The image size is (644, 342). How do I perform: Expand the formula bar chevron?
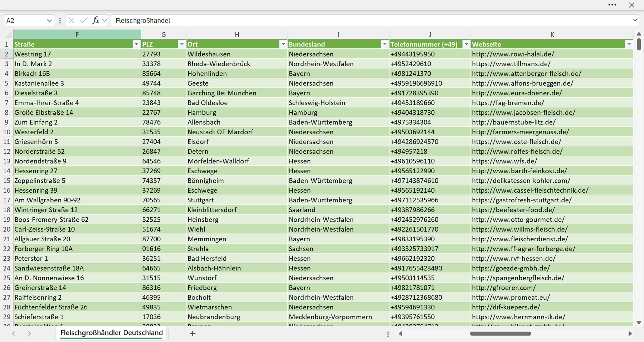[x=635, y=20]
